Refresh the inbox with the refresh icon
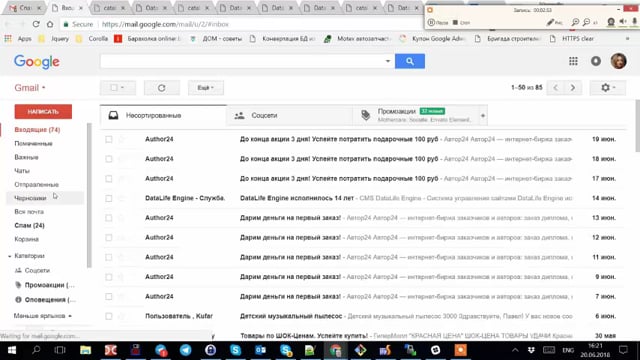Screen dimensions: 640x360 162,88
